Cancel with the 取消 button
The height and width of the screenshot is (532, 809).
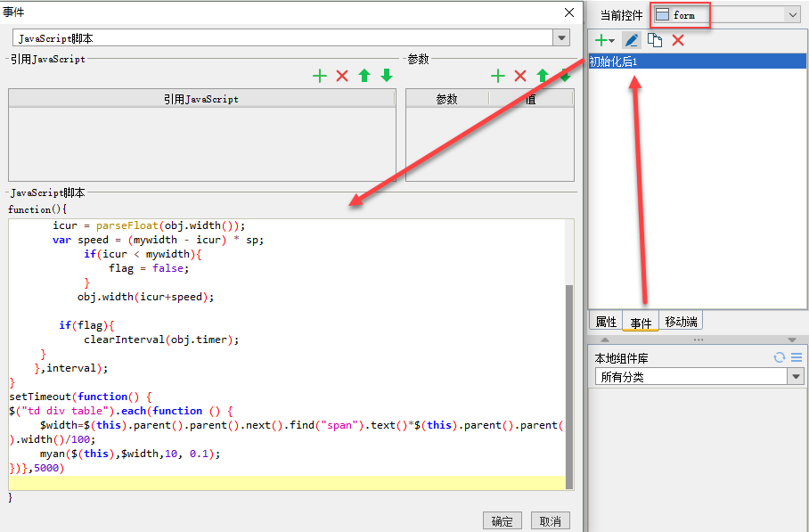[x=550, y=520]
